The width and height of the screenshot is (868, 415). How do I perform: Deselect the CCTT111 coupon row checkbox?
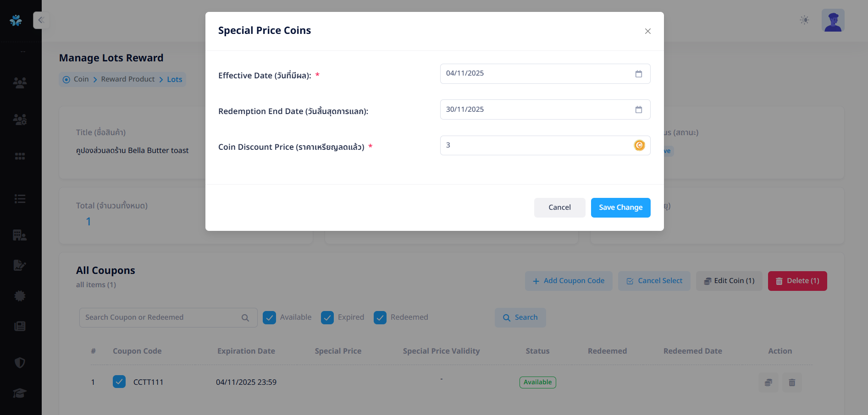(x=119, y=382)
